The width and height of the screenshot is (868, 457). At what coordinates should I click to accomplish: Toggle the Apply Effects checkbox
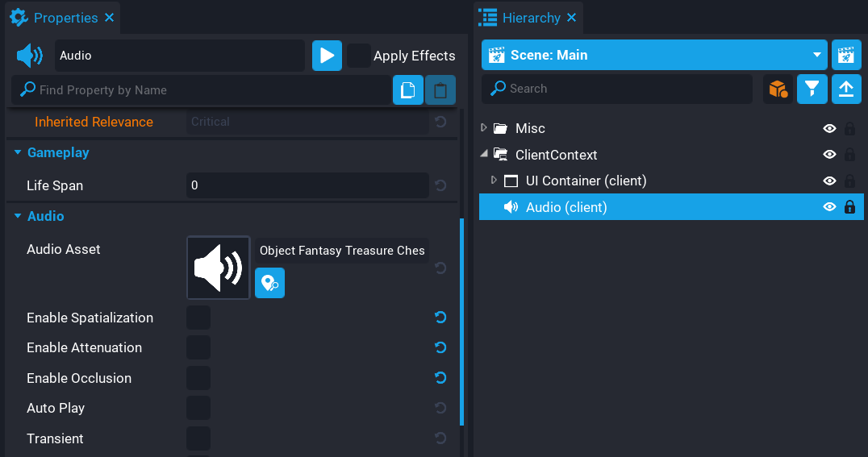click(x=359, y=56)
